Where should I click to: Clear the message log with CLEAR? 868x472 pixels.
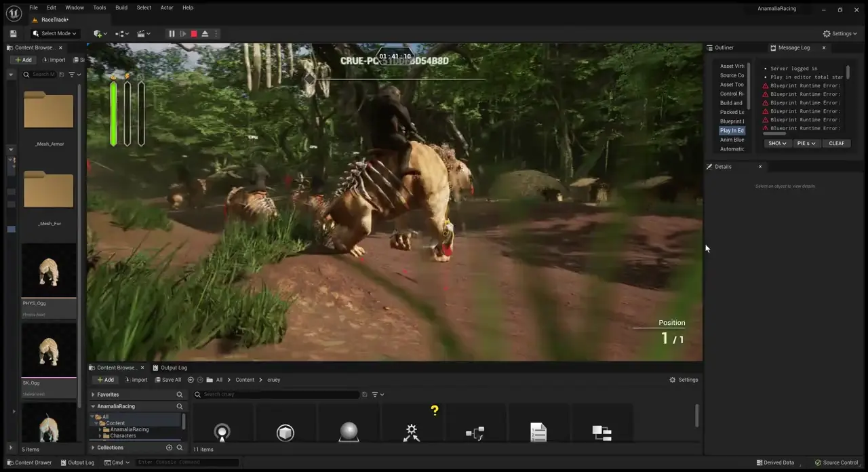pos(836,143)
